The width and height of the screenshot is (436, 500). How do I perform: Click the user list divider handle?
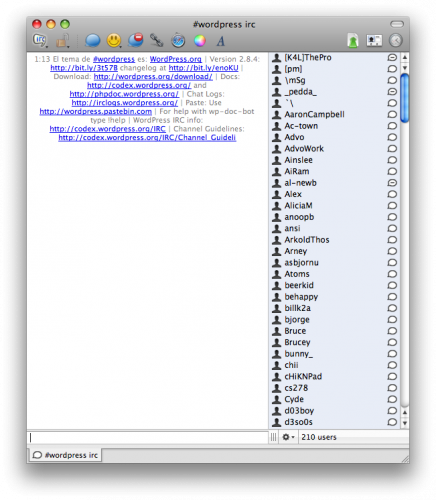pyautogui.click(x=273, y=437)
